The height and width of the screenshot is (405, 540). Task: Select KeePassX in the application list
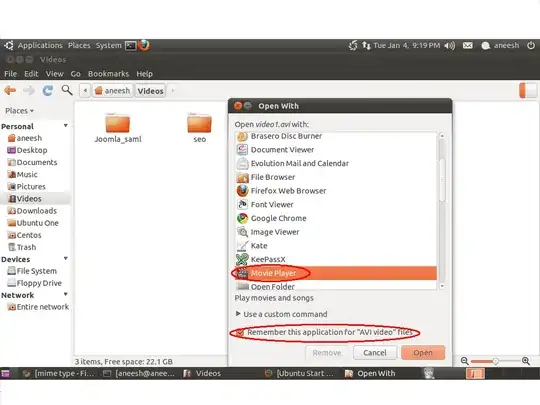(336, 259)
